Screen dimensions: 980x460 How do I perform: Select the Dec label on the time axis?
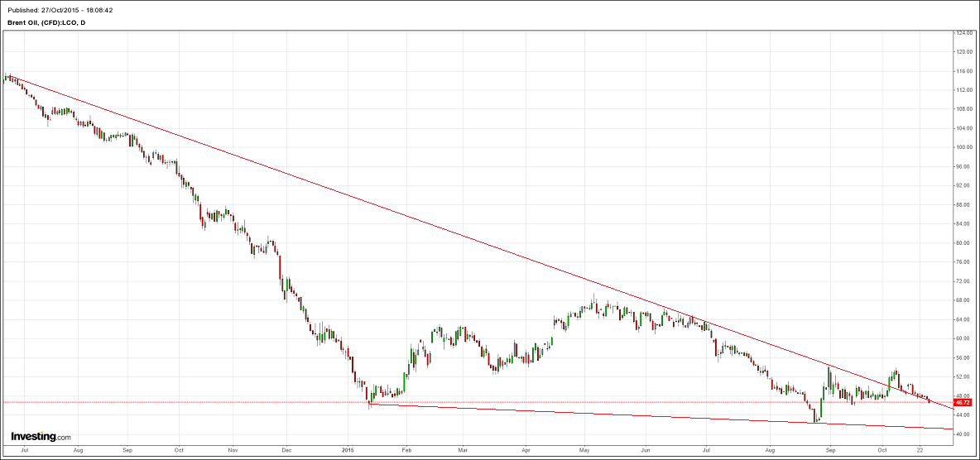pyautogui.click(x=286, y=453)
